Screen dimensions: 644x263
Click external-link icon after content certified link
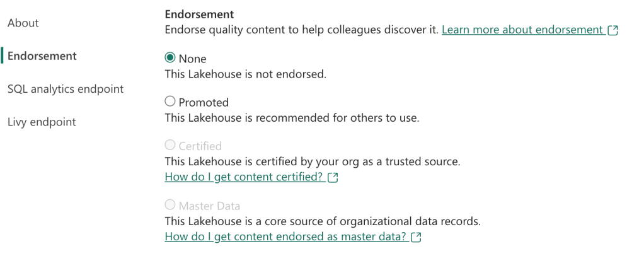333,178
